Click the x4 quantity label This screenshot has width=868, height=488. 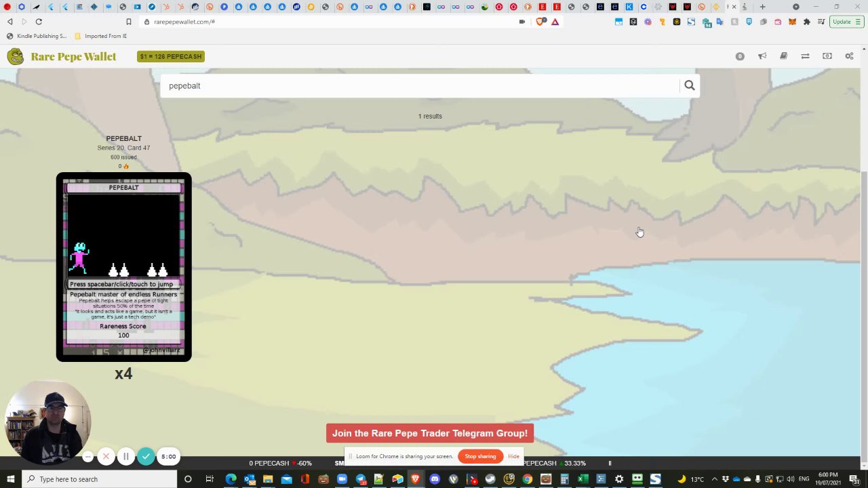(123, 373)
